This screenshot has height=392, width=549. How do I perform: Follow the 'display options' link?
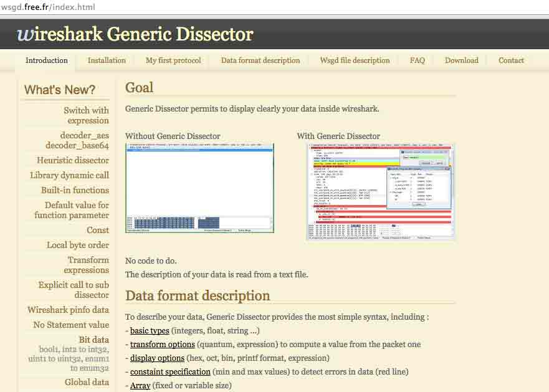pos(157,358)
